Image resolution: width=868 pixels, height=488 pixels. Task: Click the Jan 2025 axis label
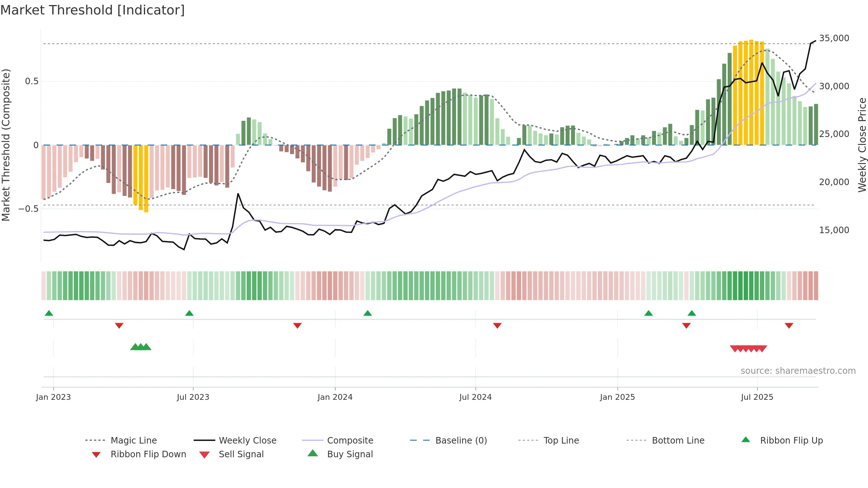[617, 397]
